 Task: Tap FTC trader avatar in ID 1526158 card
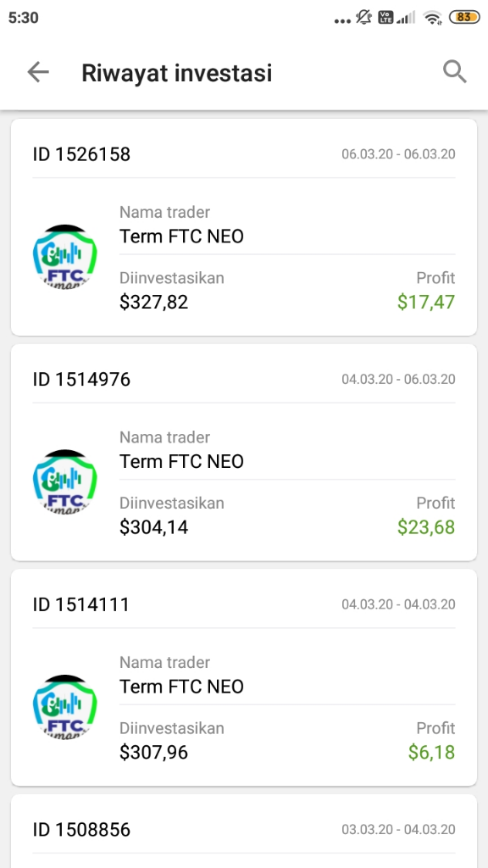pyautogui.click(x=64, y=257)
